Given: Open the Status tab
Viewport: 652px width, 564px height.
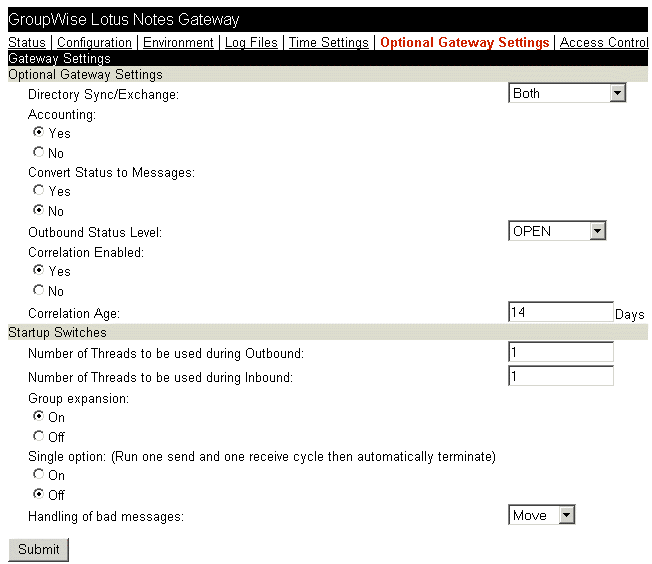Looking at the screenshot, I should (27, 42).
